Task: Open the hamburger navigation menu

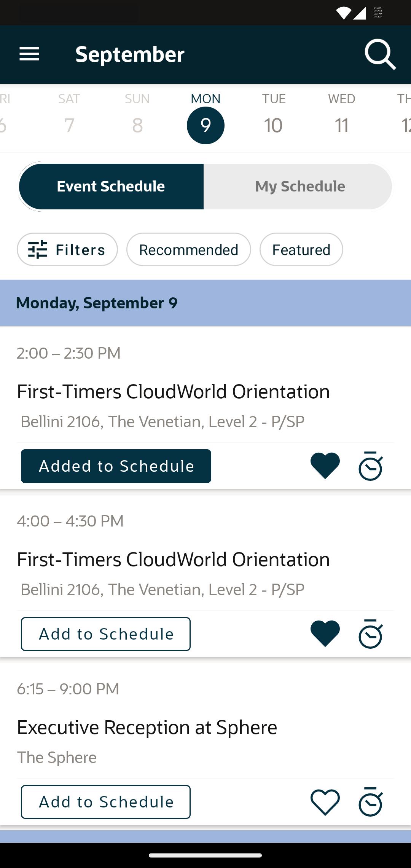Action: coord(29,54)
